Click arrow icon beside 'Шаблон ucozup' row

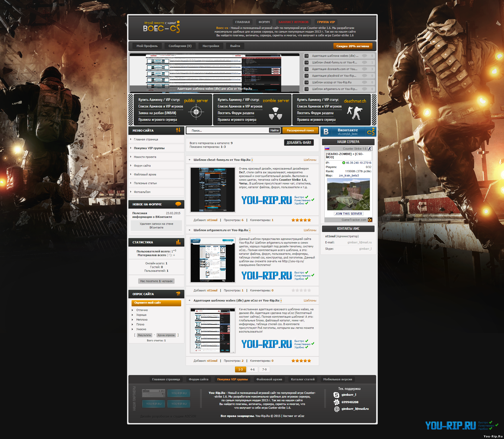306,82
